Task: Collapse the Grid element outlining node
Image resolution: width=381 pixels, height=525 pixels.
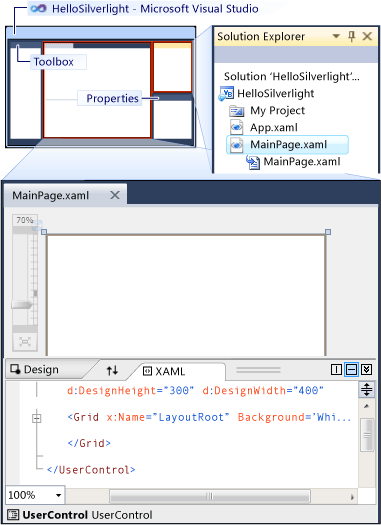Action: [37, 418]
